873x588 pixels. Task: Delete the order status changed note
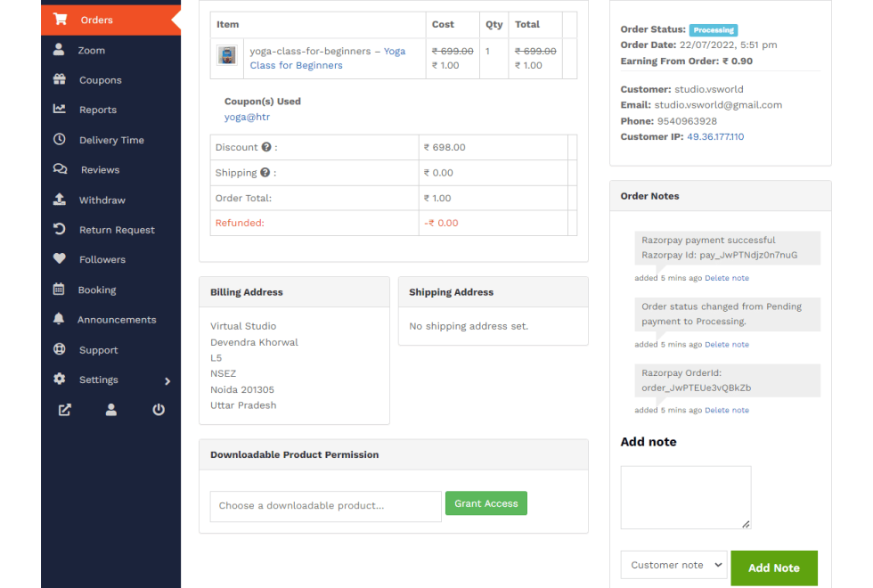click(727, 344)
